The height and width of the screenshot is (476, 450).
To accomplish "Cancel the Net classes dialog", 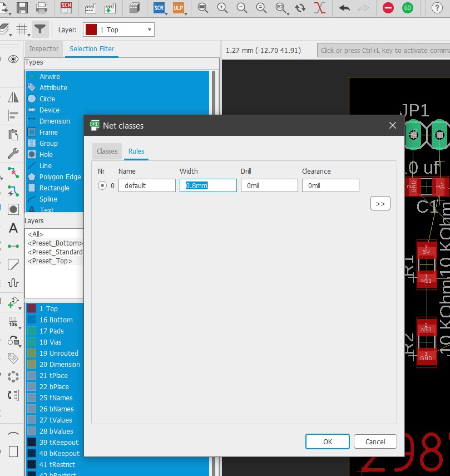I will point(375,441).
